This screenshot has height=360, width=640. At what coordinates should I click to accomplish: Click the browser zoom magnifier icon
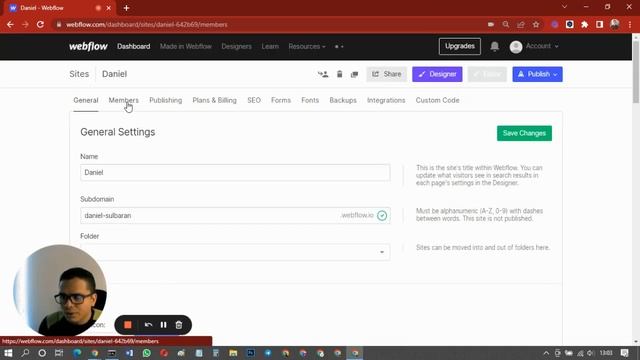tap(506, 24)
